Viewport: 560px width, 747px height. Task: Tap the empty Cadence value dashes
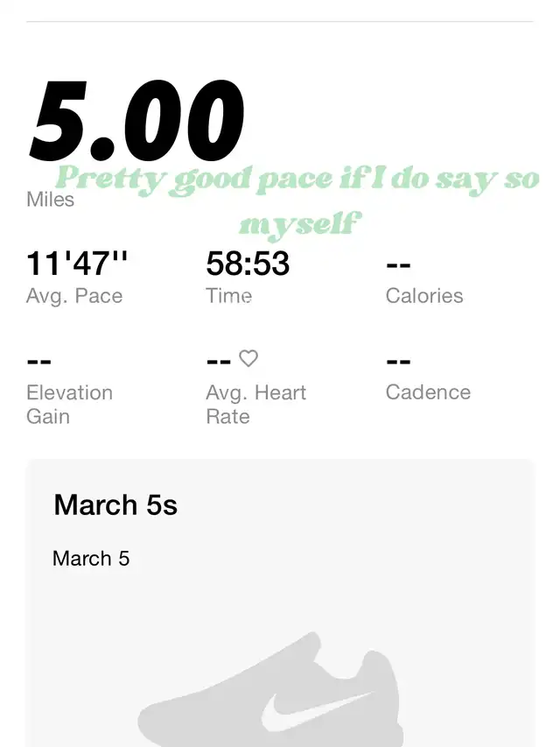[x=399, y=362]
